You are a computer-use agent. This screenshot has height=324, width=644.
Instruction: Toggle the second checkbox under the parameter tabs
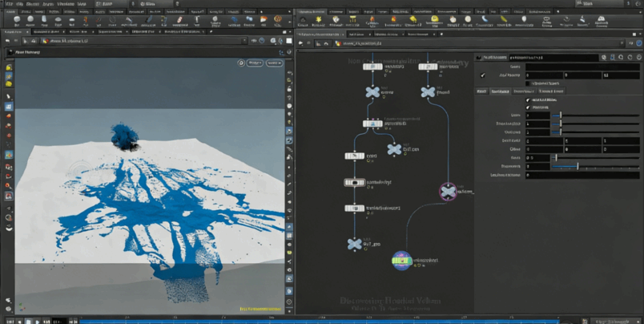click(528, 107)
